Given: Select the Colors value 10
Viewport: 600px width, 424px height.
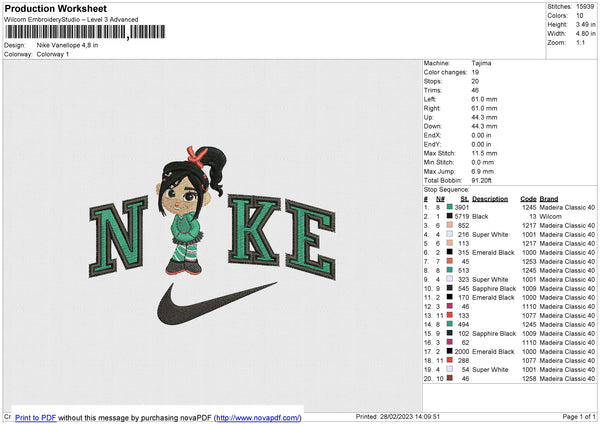Looking at the screenshot, I should [580, 16].
